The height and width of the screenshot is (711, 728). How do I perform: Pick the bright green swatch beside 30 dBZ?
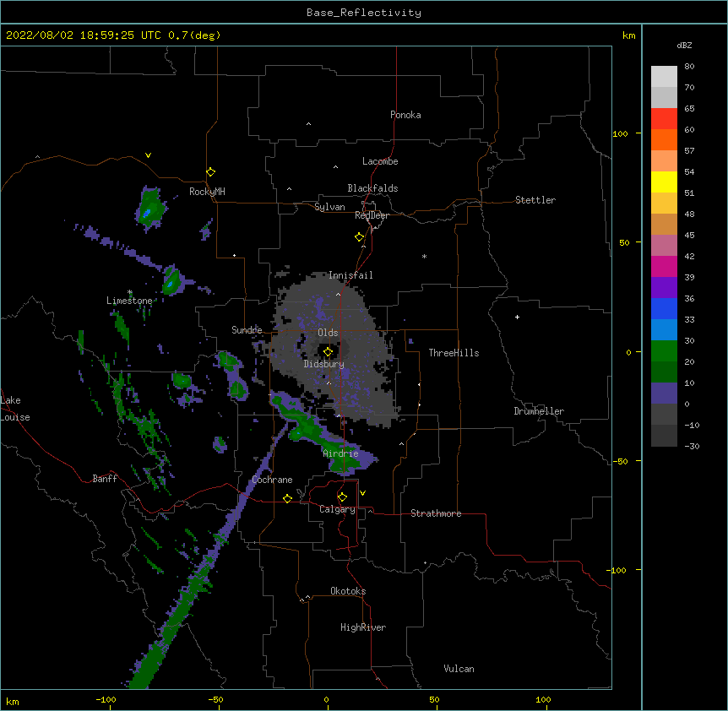click(664, 351)
